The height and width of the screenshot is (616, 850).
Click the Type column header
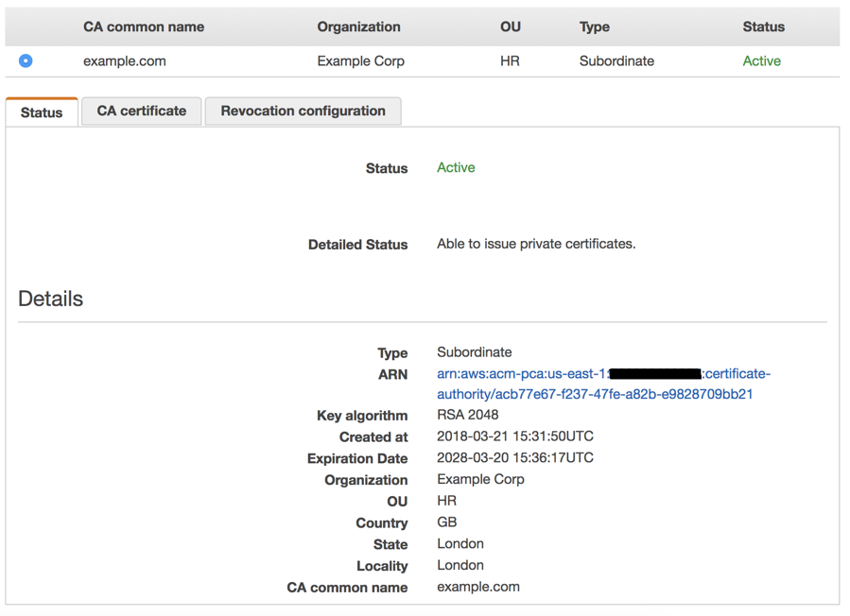click(x=594, y=26)
